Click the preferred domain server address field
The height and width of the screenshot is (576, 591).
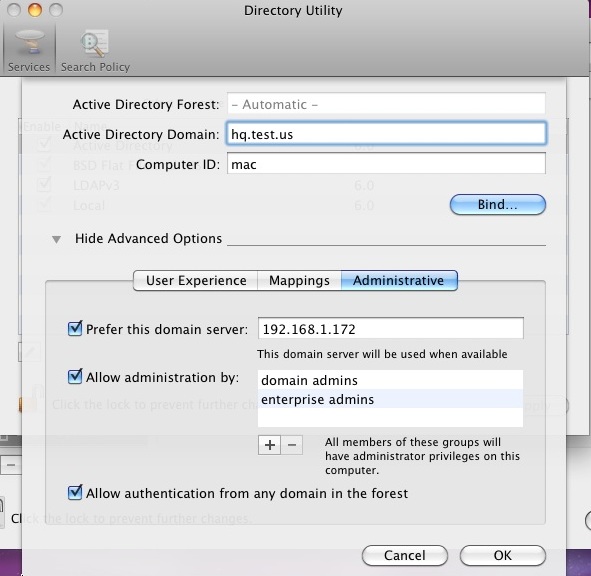(x=390, y=328)
